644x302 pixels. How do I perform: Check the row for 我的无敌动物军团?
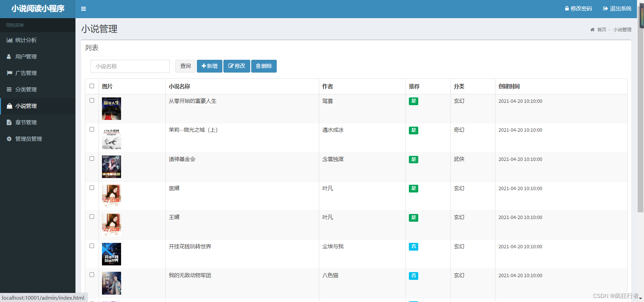tap(92, 275)
